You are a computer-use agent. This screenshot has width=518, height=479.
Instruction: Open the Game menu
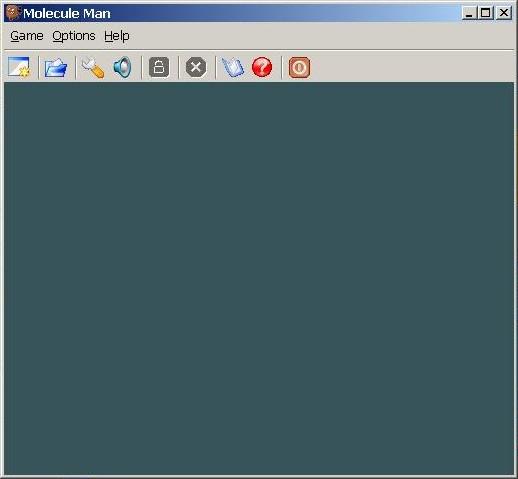coord(27,36)
